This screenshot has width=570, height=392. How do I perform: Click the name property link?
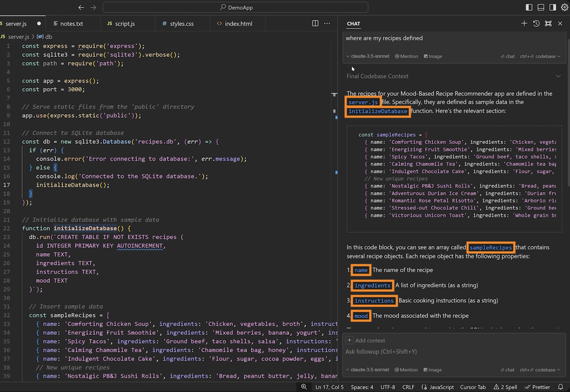361,270
